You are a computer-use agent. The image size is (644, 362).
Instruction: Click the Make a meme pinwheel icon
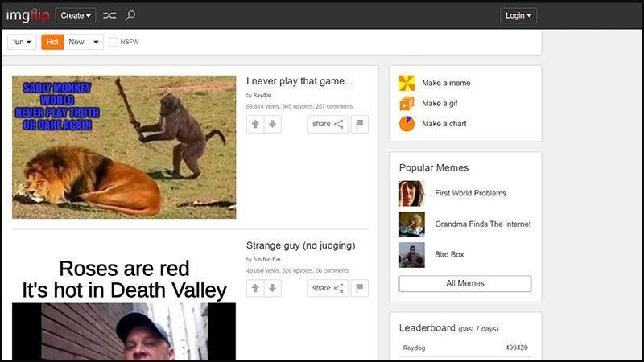tap(407, 83)
